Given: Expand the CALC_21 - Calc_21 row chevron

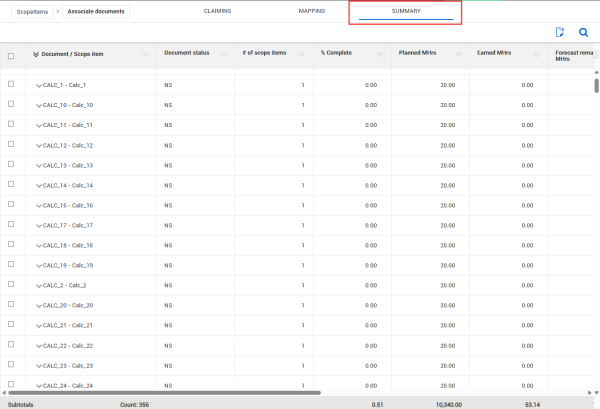Looking at the screenshot, I should click(x=39, y=326).
